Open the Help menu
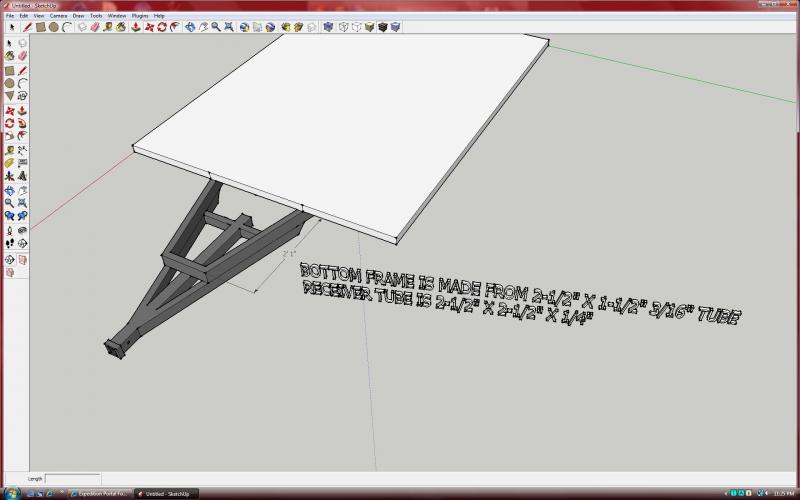The width and height of the screenshot is (800, 500). pos(159,16)
